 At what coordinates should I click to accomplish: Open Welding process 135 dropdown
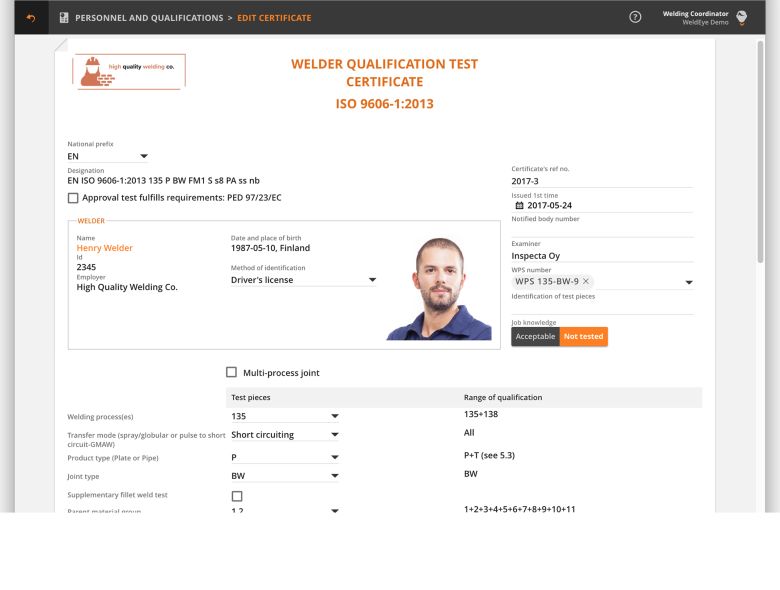point(285,416)
